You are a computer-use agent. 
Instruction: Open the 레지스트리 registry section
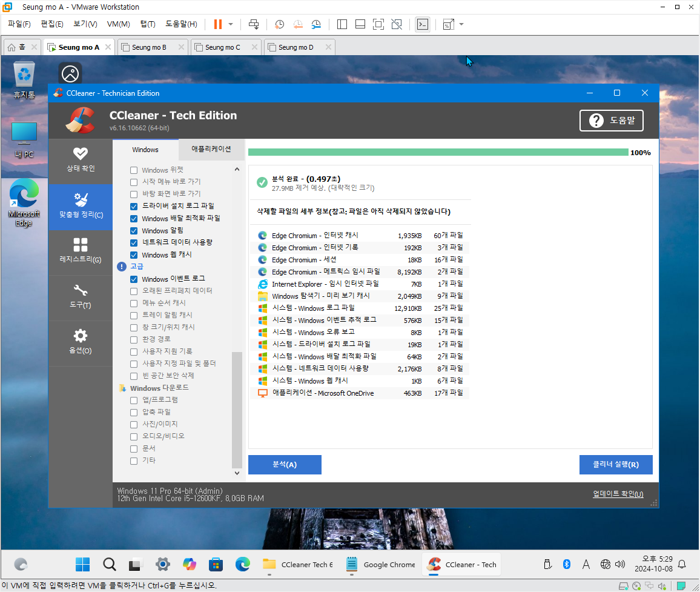click(81, 251)
